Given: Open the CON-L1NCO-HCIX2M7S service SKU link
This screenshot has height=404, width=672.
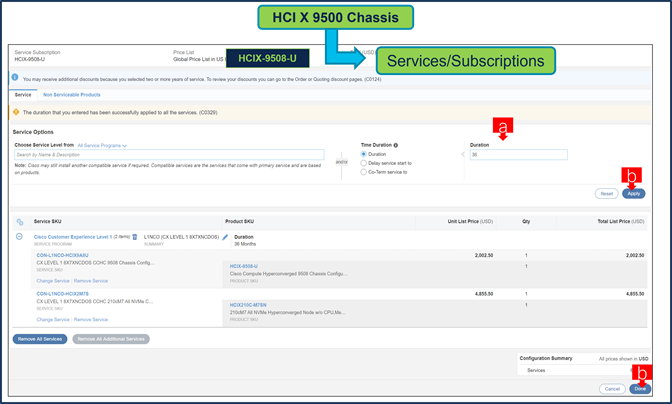Looking at the screenshot, I should click(63, 294).
